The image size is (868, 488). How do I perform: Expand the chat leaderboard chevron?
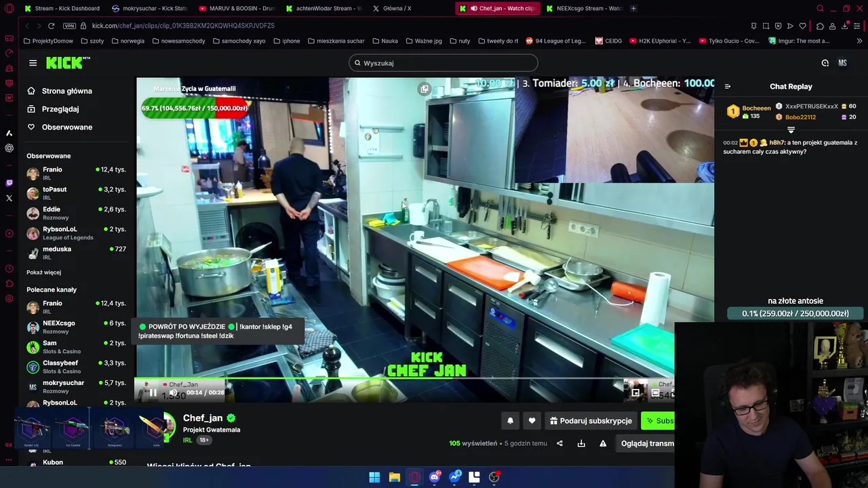click(x=791, y=129)
